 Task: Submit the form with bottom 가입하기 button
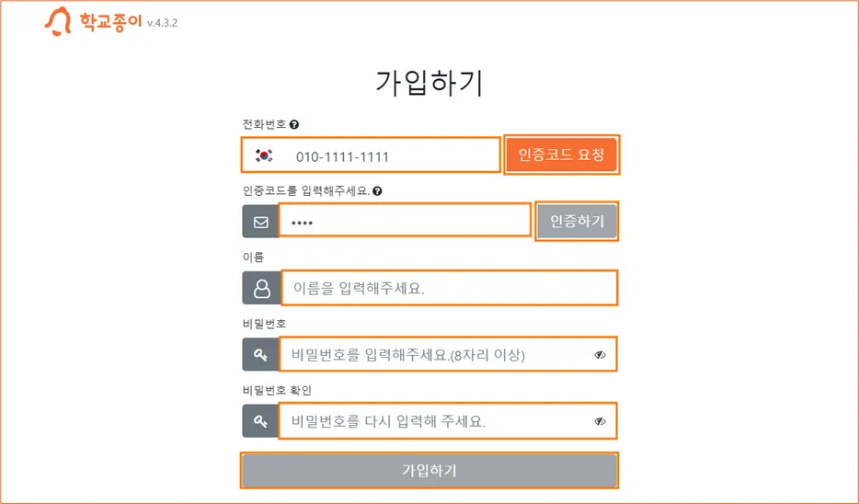[x=429, y=470]
